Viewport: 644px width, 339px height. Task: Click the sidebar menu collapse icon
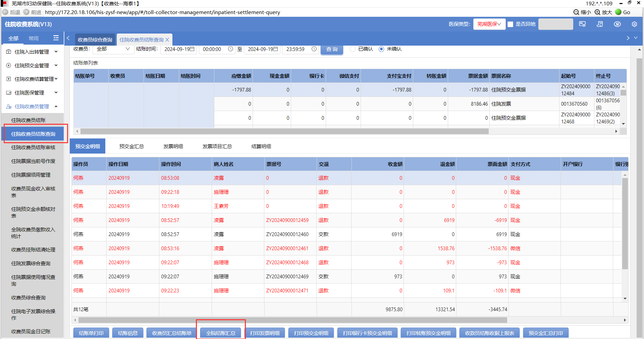pyautogui.click(x=56, y=38)
